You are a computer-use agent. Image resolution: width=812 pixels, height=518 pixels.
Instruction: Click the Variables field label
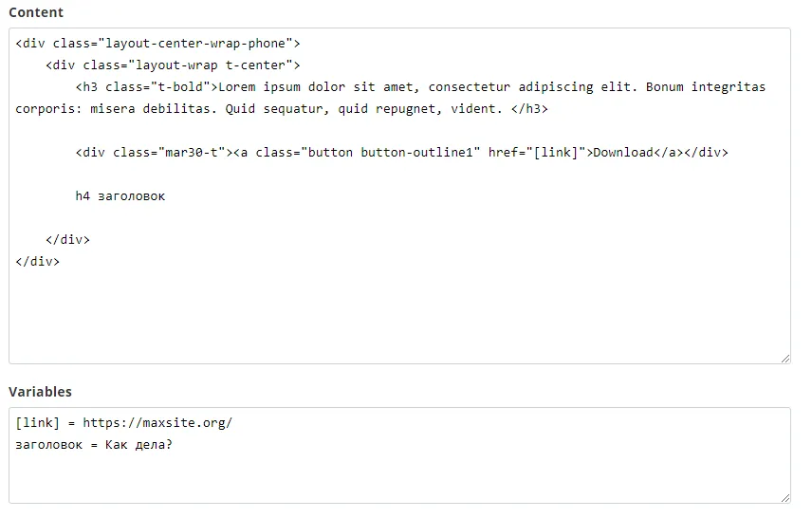tap(40, 392)
